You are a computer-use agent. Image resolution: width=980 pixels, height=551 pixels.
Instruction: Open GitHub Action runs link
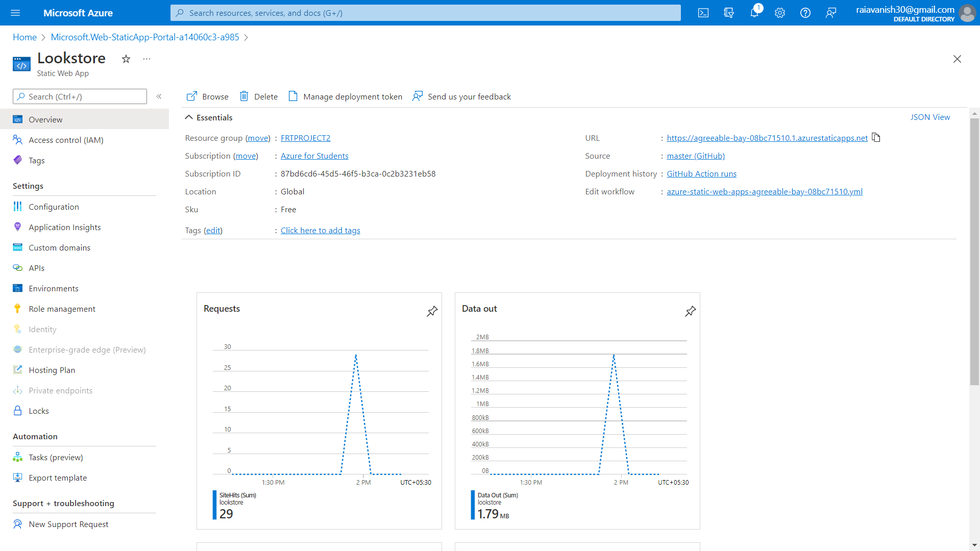tap(701, 173)
